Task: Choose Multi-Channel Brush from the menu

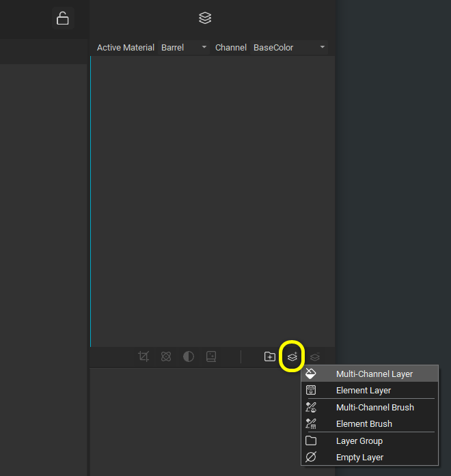Action: pos(370,407)
